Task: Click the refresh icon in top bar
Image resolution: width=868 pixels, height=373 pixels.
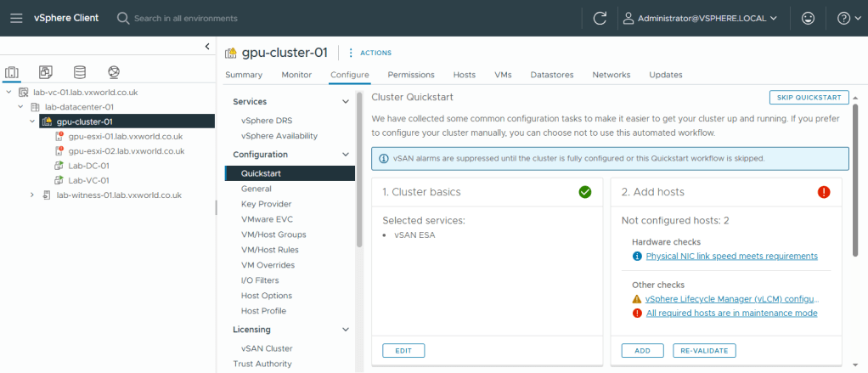Action: tap(600, 18)
